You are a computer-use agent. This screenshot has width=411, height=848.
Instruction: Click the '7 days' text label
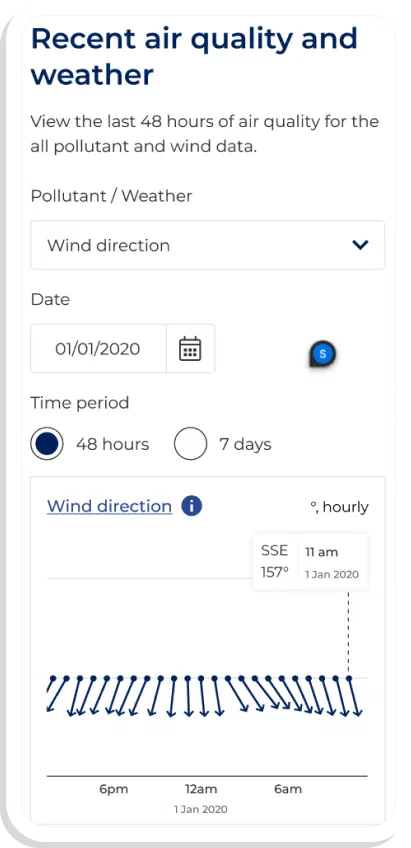coord(245,445)
